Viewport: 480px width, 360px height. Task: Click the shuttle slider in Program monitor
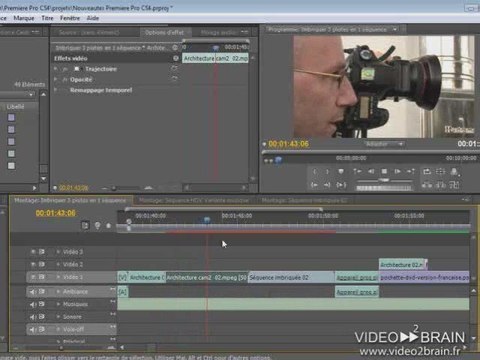384,180
